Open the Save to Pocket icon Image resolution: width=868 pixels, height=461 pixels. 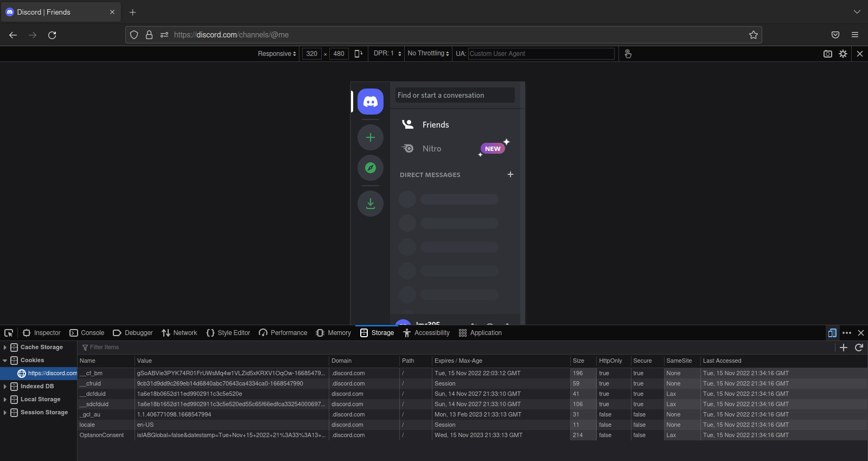[835, 35]
